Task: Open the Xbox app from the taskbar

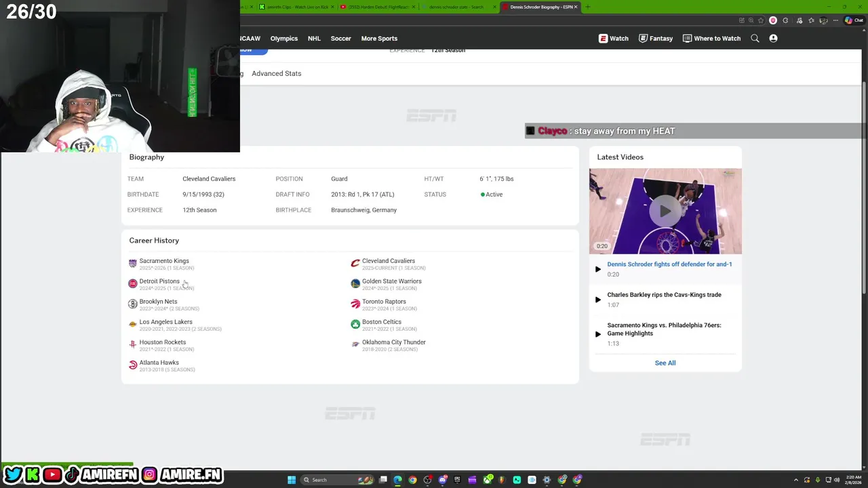Action: [x=487, y=480]
